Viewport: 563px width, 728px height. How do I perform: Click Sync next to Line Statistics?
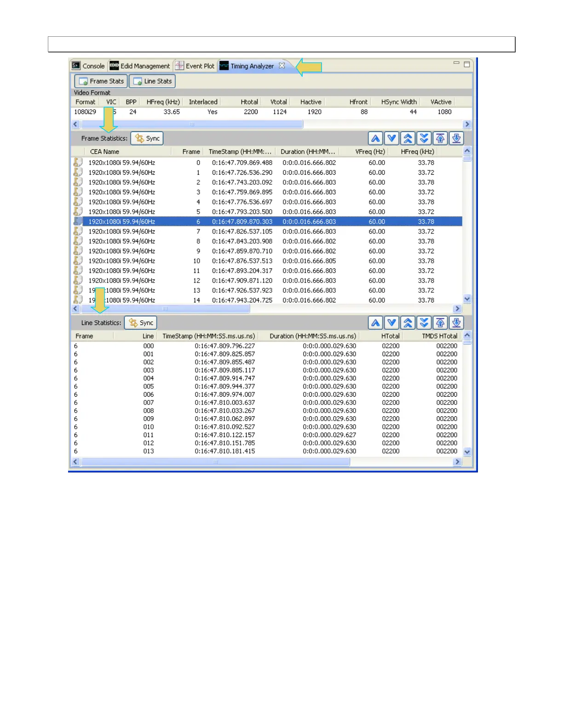click(141, 323)
